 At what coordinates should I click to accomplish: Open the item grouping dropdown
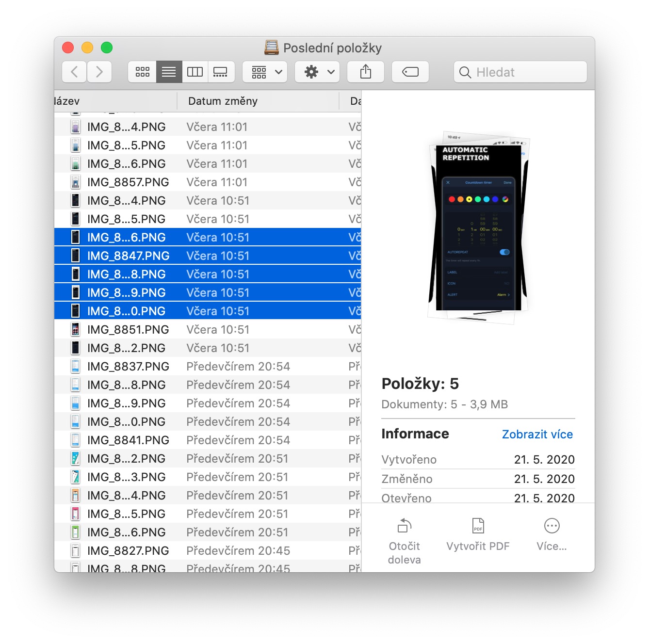265,72
